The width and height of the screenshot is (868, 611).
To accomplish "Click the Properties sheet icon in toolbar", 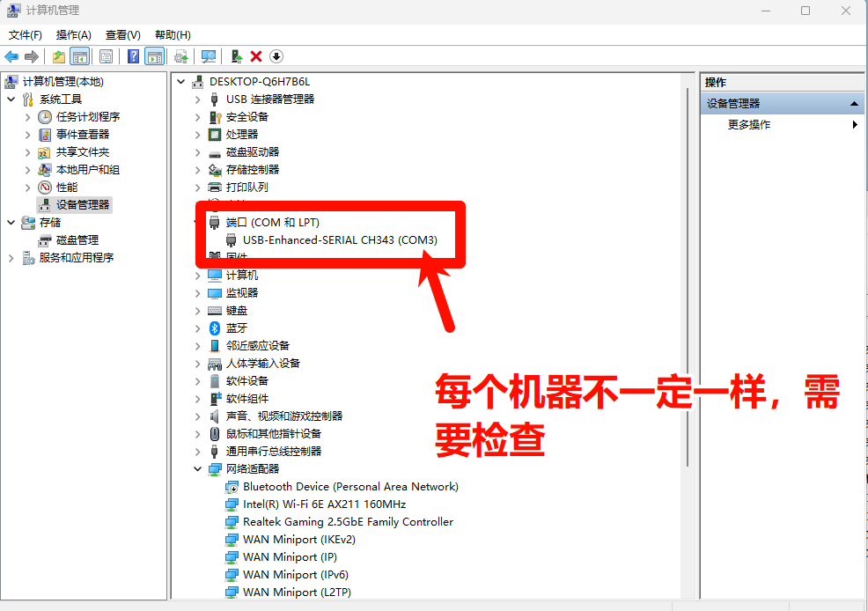I will coord(106,56).
